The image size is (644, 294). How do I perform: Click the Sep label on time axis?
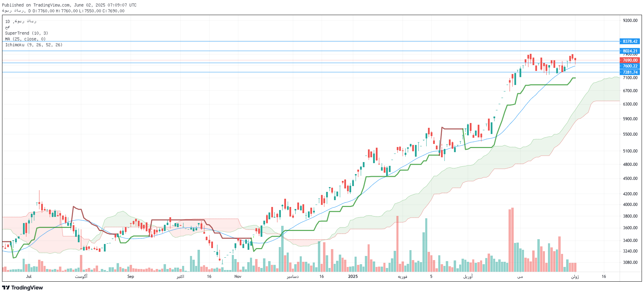(131, 277)
